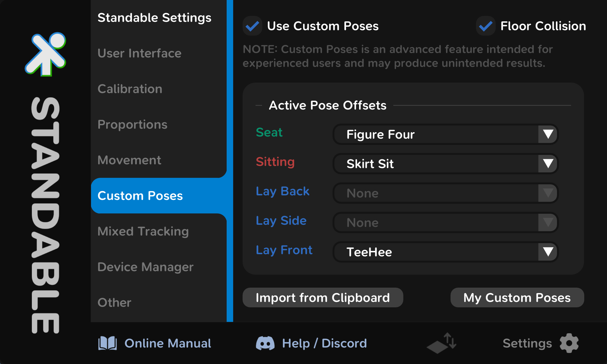This screenshot has width=607, height=364.
Task: Click the Discord logo icon
Action: tap(265, 343)
